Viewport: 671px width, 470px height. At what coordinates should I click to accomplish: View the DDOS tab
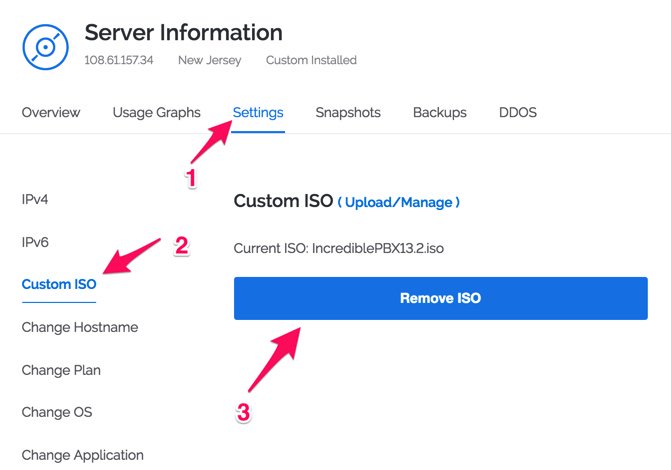tap(518, 113)
